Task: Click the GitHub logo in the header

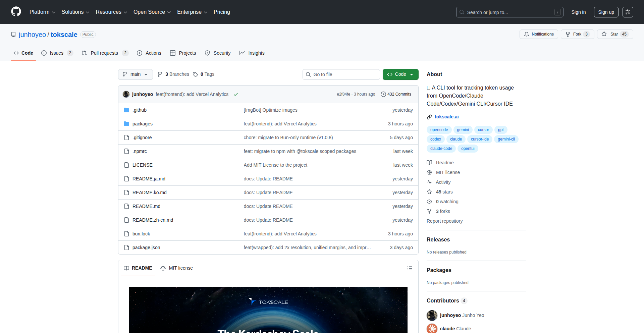Action: point(15,12)
